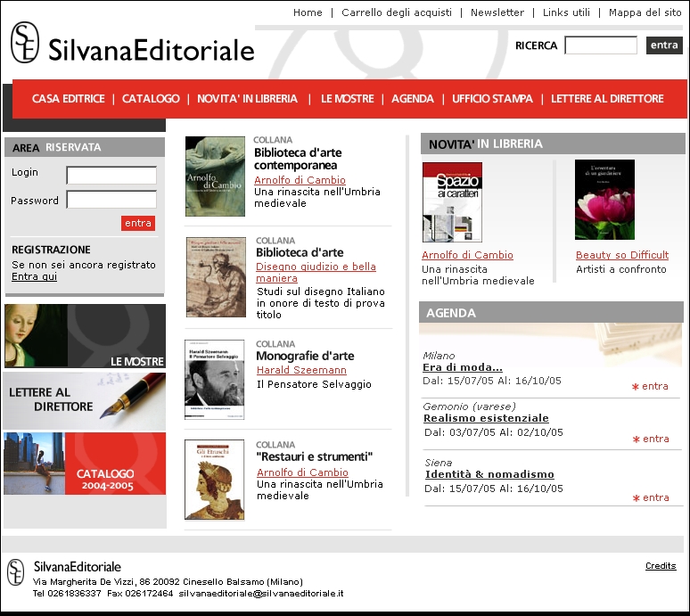Open Arnolfo di Cambio under Biblioteca d'arte contemporanea
This screenshot has height=616, width=690.
[300, 180]
